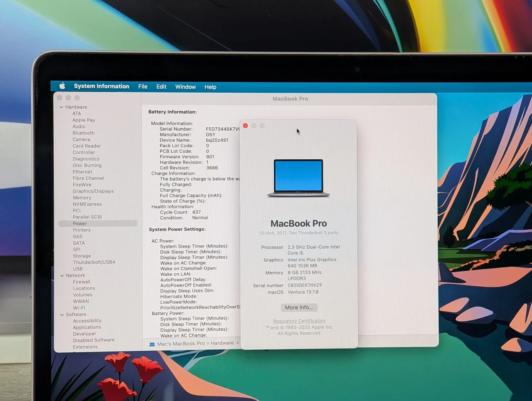Screen dimensions: 532x401
Task: Select Card Reader in the sidebar
Action: (87, 146)
